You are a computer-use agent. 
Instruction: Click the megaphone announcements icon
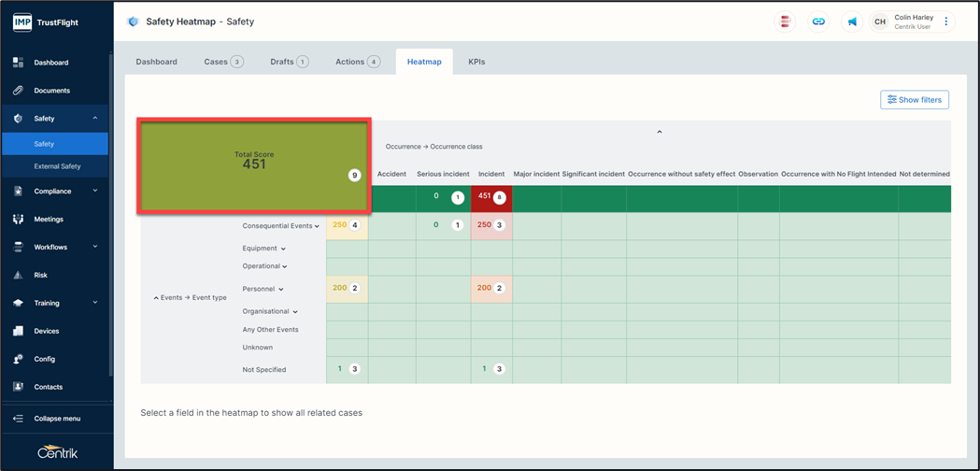point(852,21)
